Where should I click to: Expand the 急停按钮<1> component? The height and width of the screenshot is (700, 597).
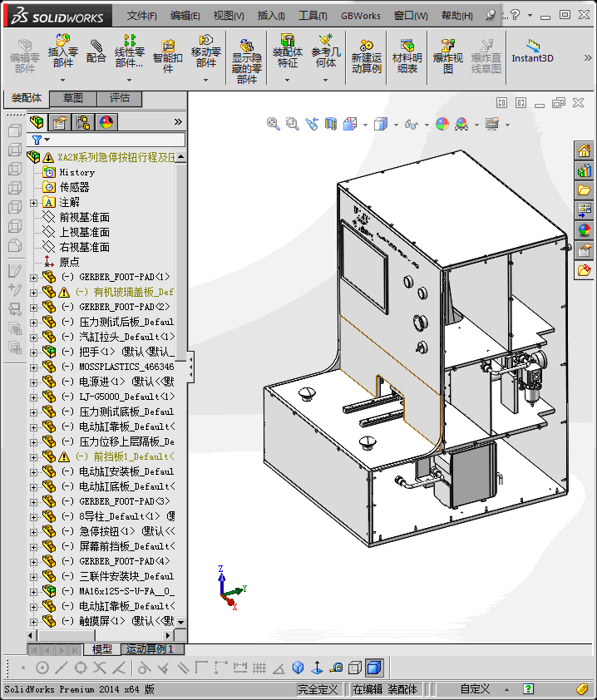coord(33,532)
